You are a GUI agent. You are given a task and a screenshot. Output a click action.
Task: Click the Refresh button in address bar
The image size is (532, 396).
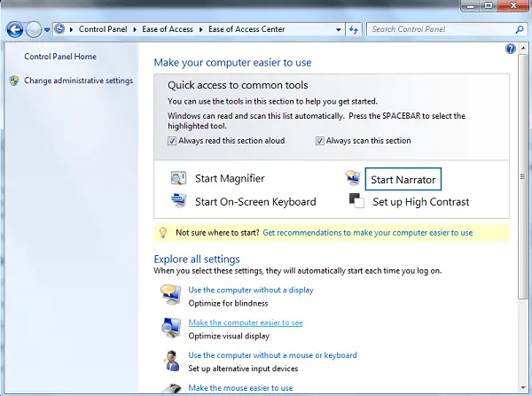click(x=354, y=29)
